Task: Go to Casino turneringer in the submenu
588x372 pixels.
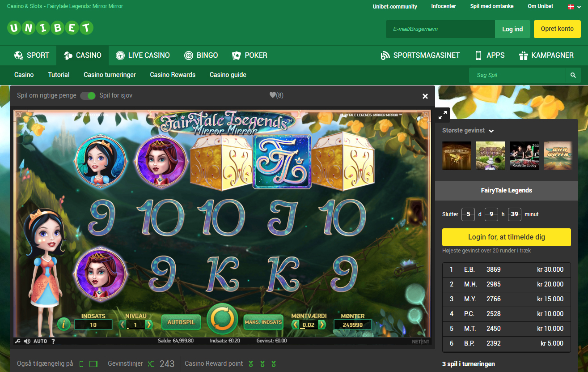Action: (x=110, y=75)
